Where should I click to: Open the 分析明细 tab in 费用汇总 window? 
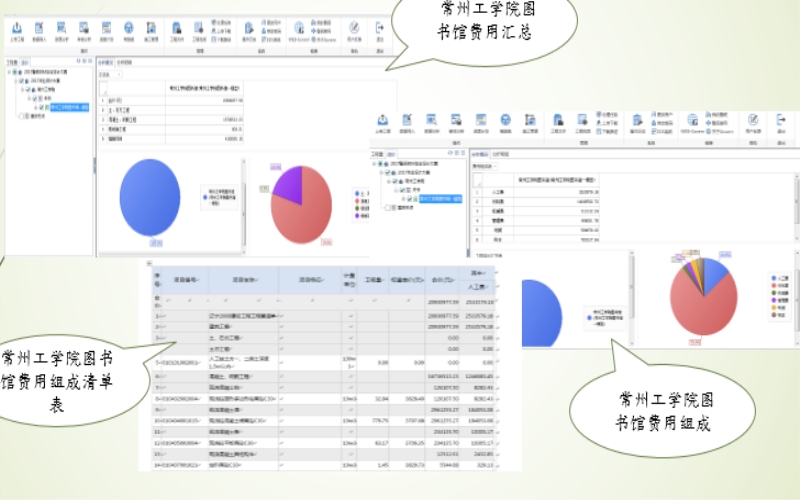[124, 62]
